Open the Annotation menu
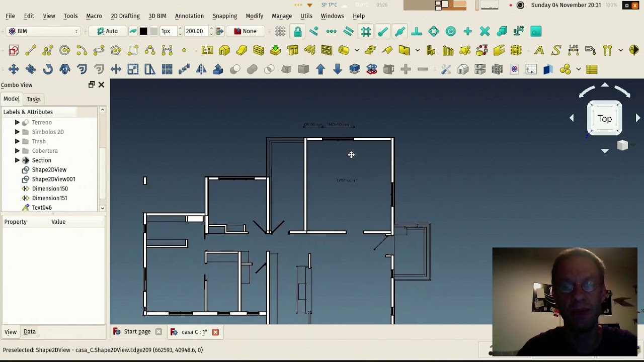 pyautogui.click(x=189, y=16)
